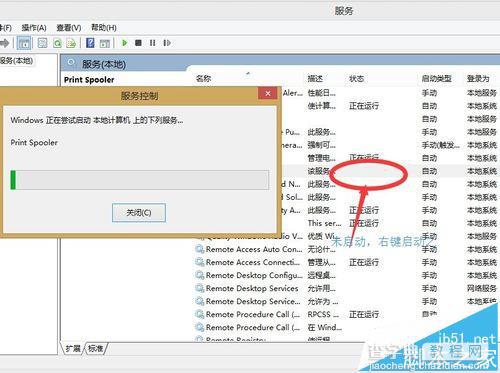
Task: Click the description cell '远程桌...'
Action: click(321, 275)
